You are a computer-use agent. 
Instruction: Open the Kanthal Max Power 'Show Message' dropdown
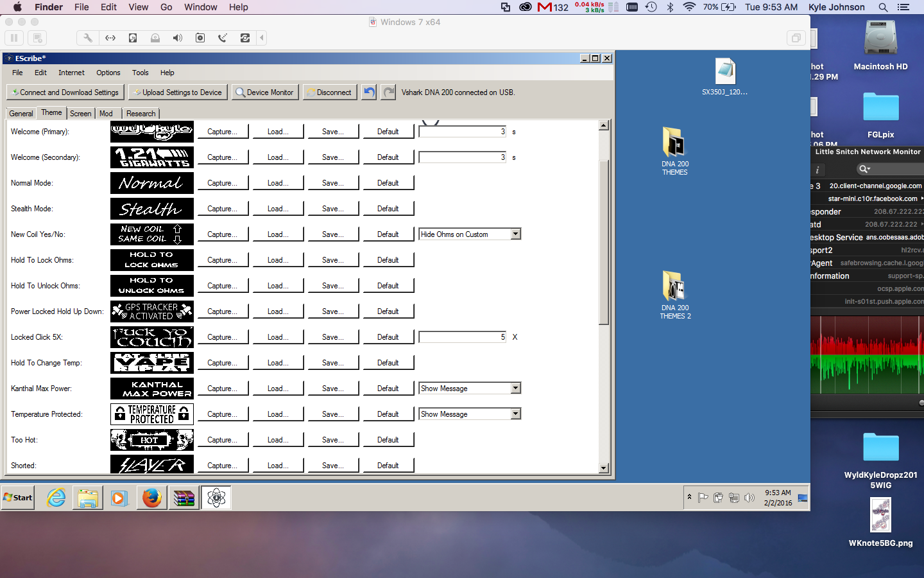tap(515, 389)
